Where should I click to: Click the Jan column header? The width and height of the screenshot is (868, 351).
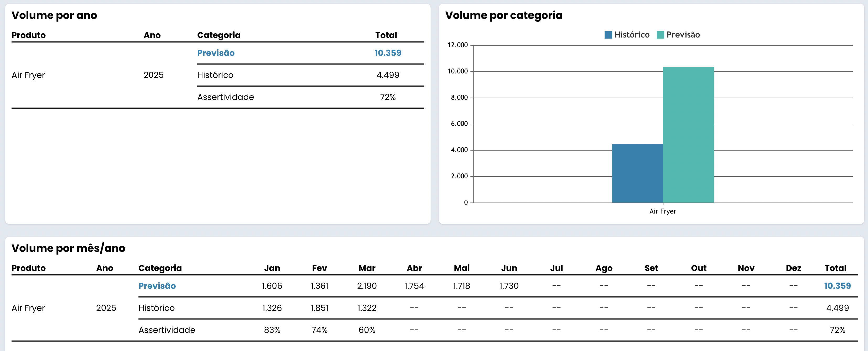[x=272, y=268]
